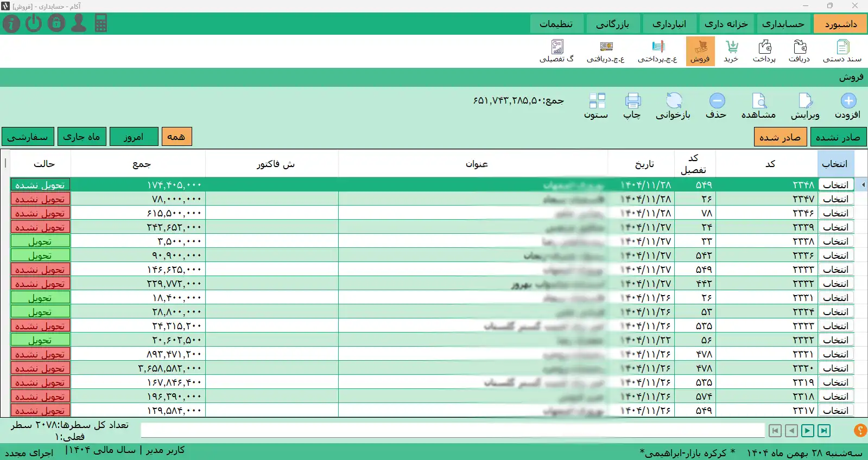Open the بازرگانی menu tab
868x460 pixels.
pos(612,24)
